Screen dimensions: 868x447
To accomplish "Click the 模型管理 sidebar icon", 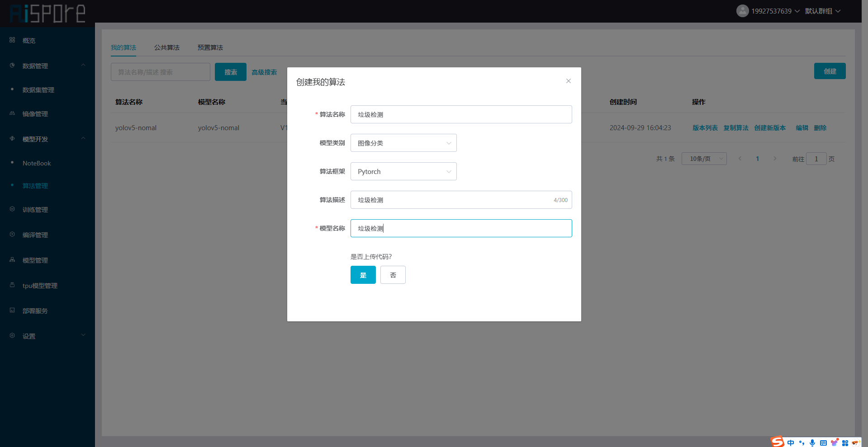I will (x=12, y=260).
